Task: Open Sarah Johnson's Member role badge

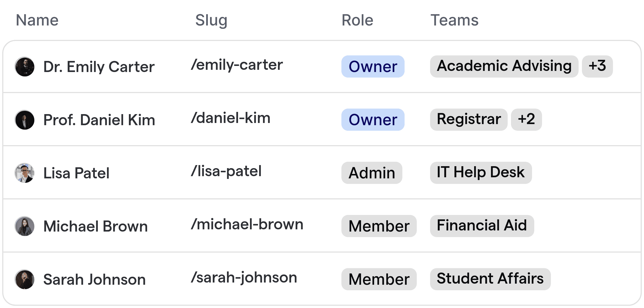Action: (379, 279)
